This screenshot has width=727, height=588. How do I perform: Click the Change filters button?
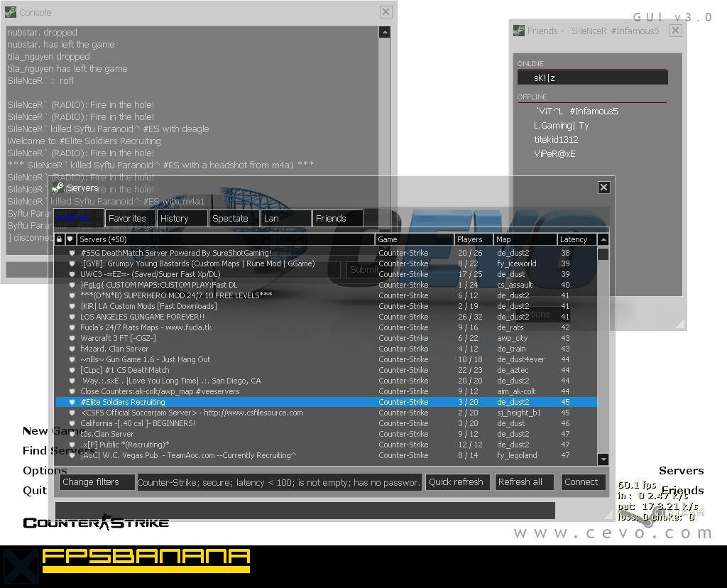[x=97, y=481]
